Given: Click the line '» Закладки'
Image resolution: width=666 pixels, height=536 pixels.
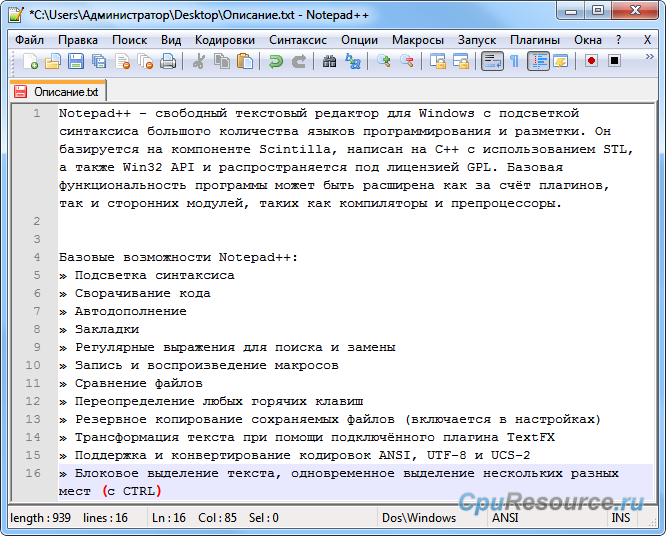Looking at the screenshot, I should 99,330.
